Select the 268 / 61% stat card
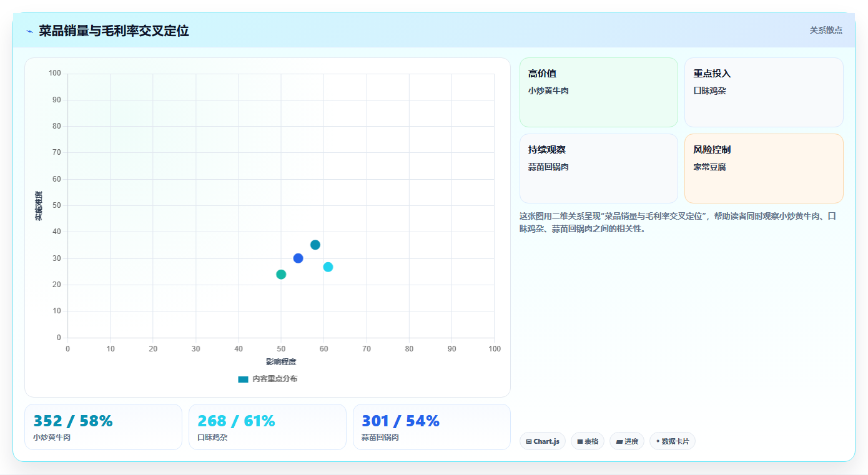Viewport: 868px width, 475px height. [267, 427]
